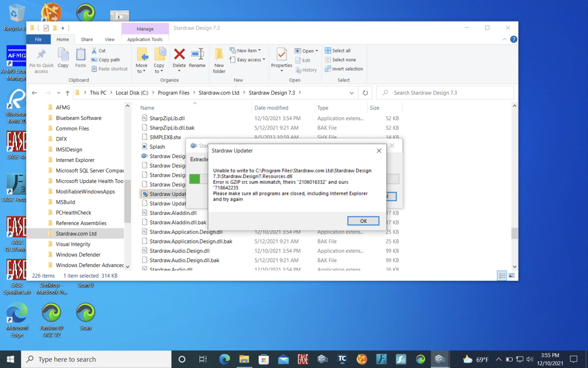Open the View ribbon tab
The image size is (588, 368).
click(109, 39)
